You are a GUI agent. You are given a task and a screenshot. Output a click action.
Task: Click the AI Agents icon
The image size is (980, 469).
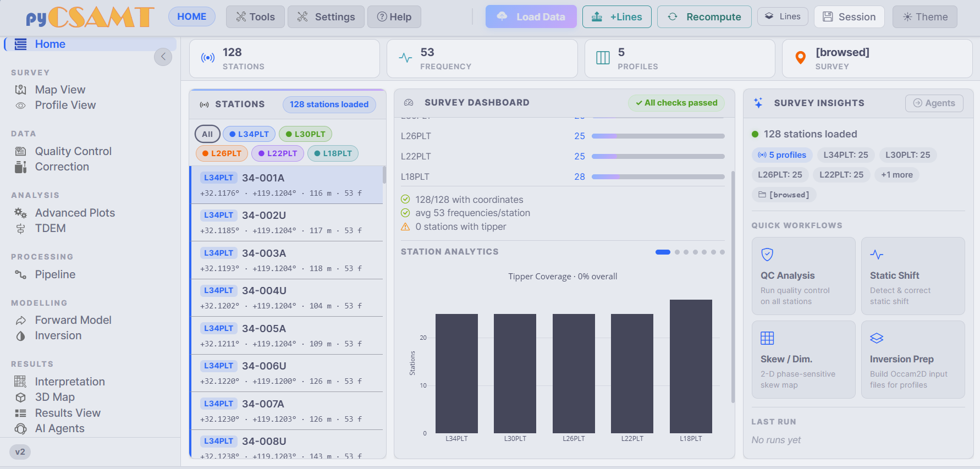[x=20, y=428]
